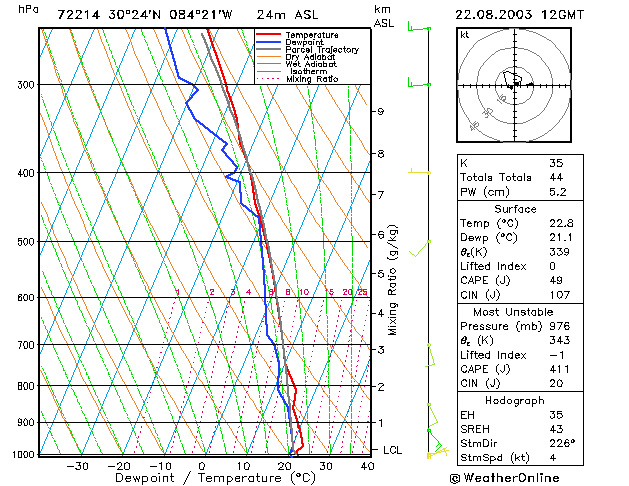
Task: Click the 'LCL' marker label
Action: pyautogui.click(x=392, y=450)
